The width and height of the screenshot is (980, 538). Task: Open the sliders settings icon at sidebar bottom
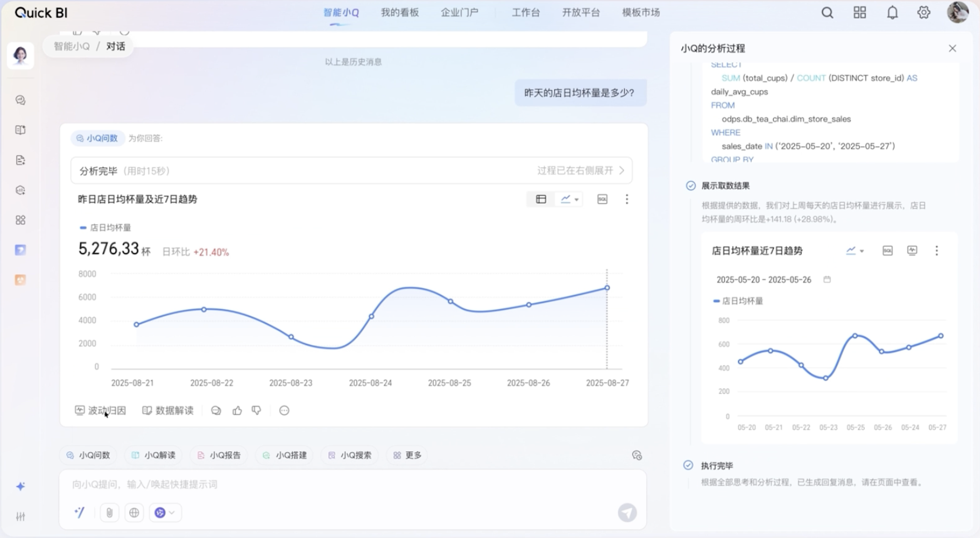(x=21, y=517)
